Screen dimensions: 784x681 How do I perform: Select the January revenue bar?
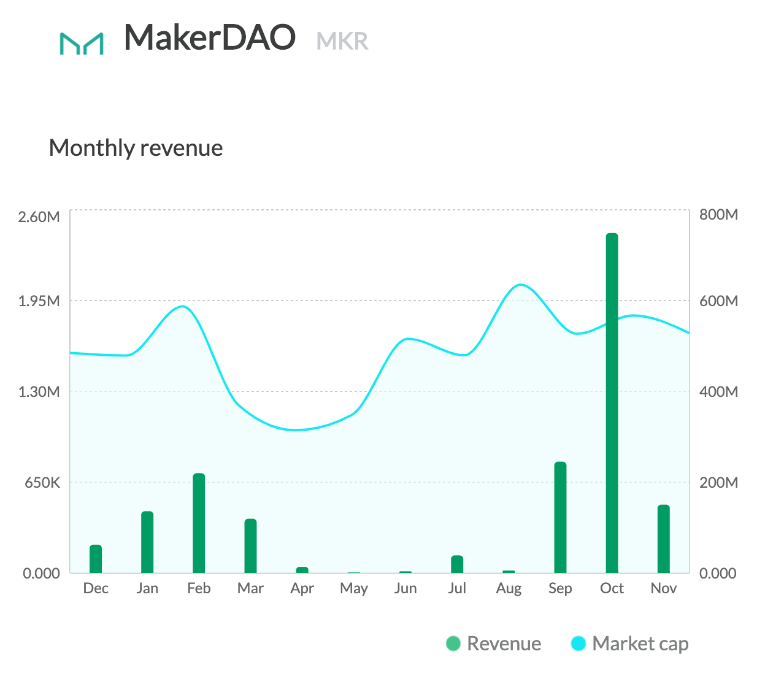point(147,542)
